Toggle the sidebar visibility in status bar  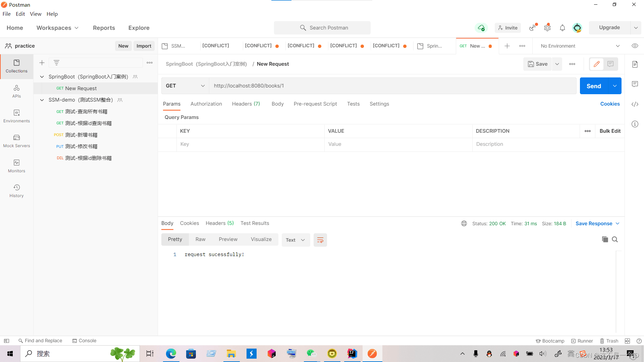pos(6,341)
